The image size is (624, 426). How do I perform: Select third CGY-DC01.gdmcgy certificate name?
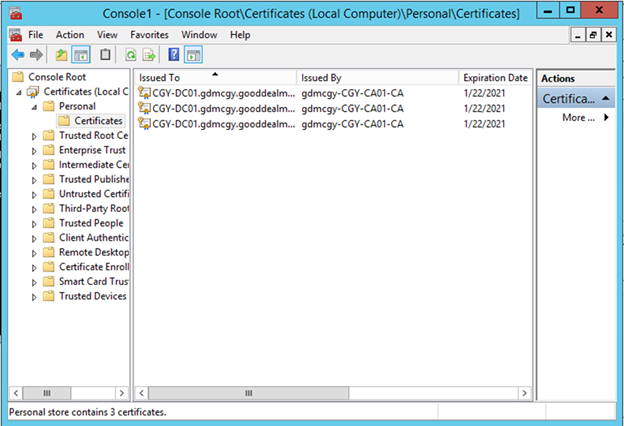(224, 124)
